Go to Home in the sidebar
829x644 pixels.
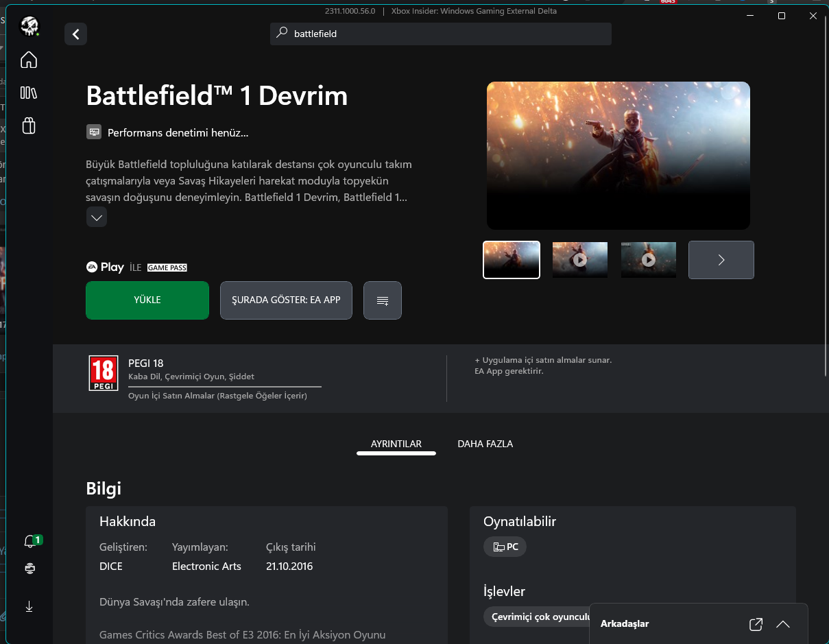click(x=29, y=60)
